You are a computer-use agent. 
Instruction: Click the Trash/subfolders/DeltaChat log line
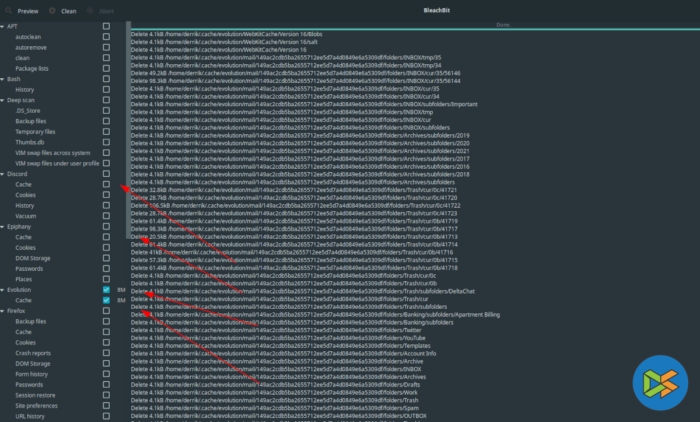tap(303, 291)
